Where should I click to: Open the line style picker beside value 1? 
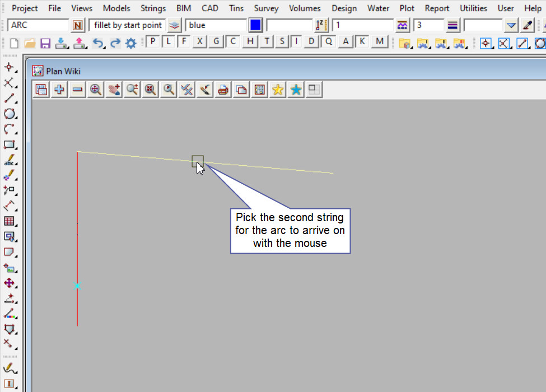[402, 25]
